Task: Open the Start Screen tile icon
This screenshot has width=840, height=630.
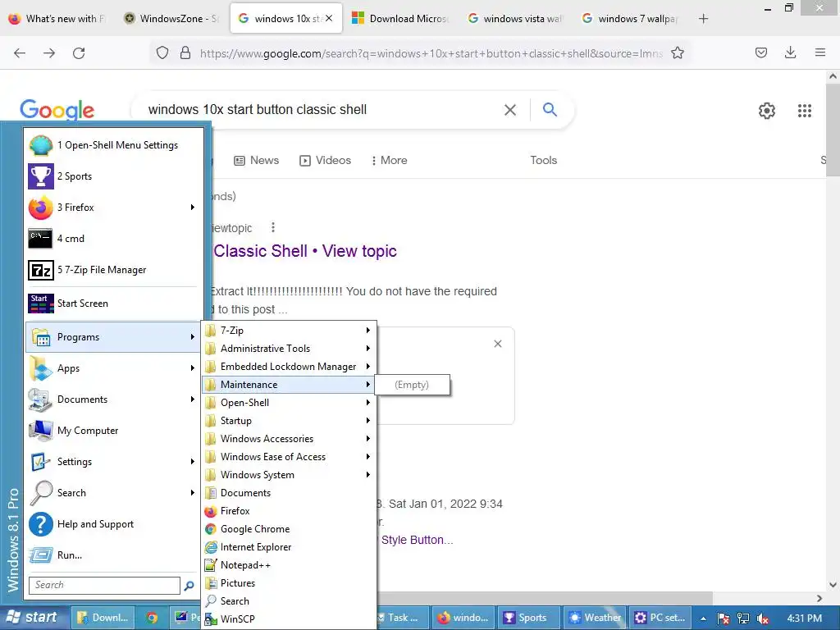Action: 41,304
